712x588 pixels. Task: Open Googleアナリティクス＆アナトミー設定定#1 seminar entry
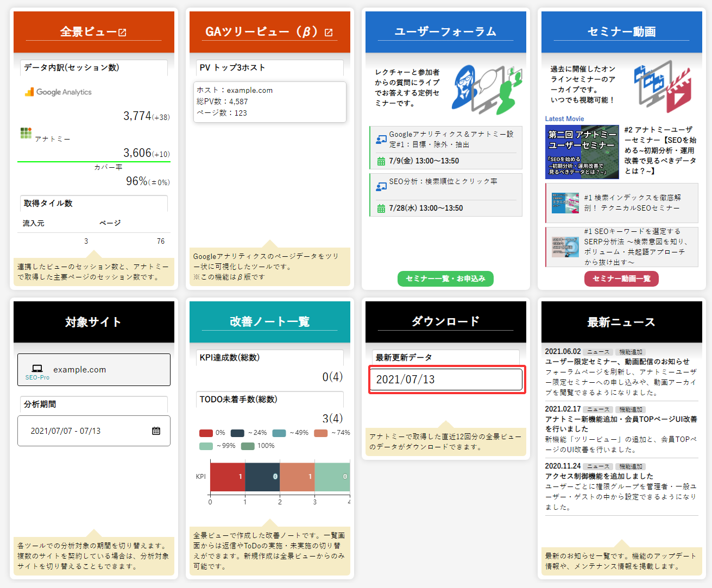point(446,148)
